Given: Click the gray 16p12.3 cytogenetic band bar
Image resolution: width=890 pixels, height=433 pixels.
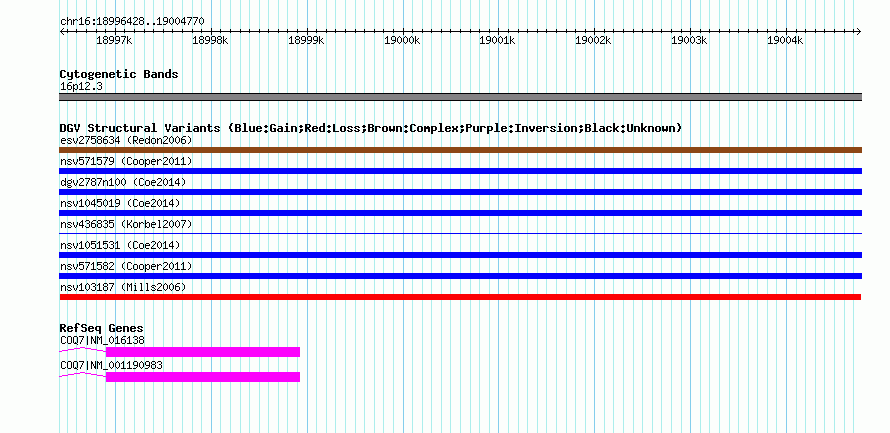Looking at the screenshot, I should coord(460,97).
